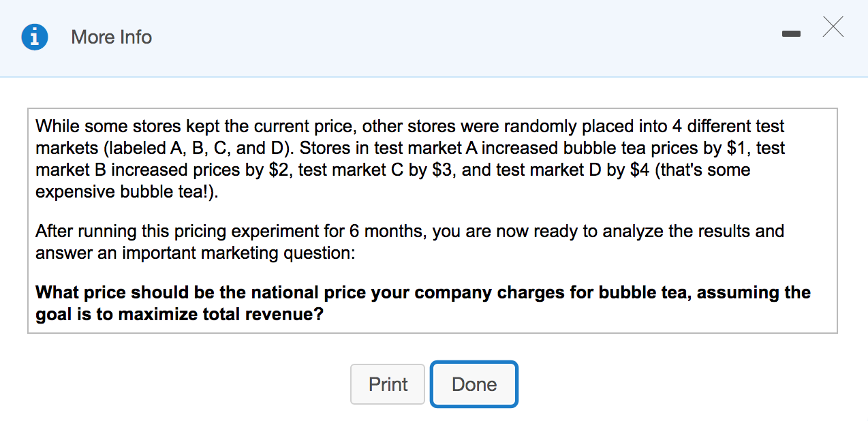Select the circular "i" badge beside More Info
This screenshot has height=421, width=868.
(x=35, y=37)
